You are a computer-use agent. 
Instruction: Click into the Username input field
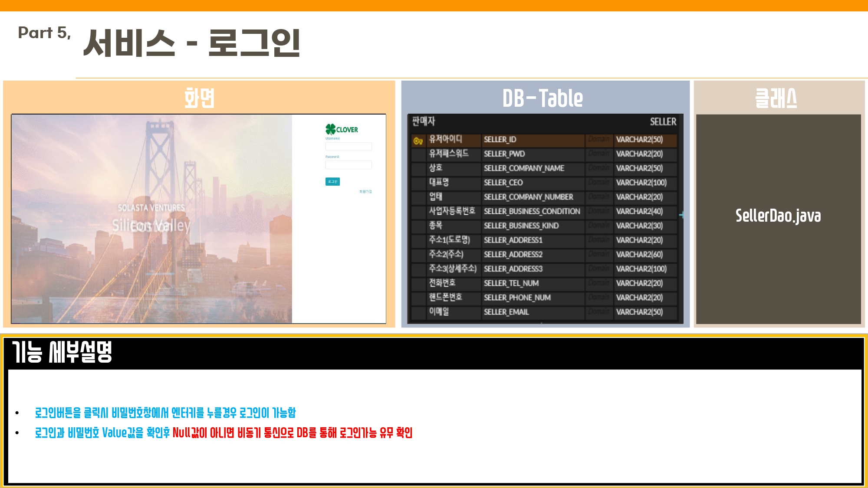point(349,147)
